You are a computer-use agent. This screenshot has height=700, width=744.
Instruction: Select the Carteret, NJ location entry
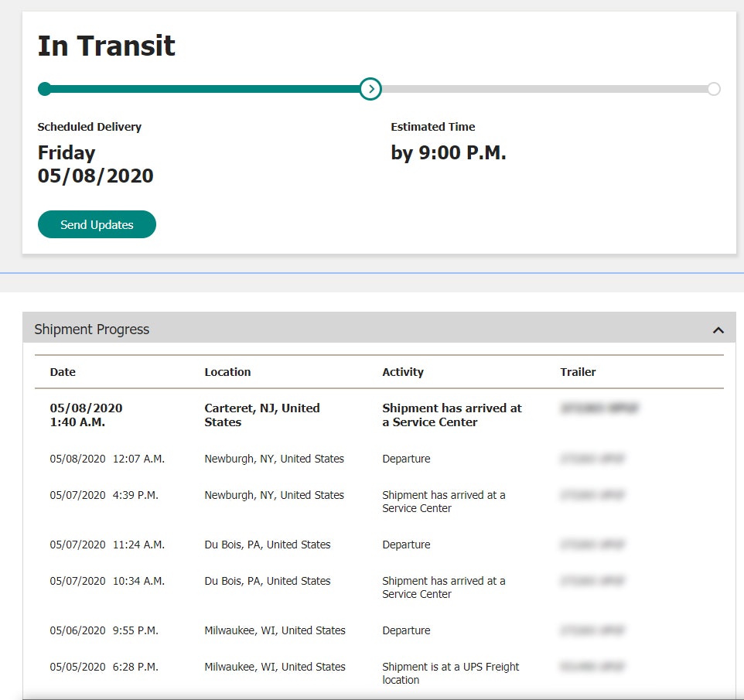click(x=262, y=415)
